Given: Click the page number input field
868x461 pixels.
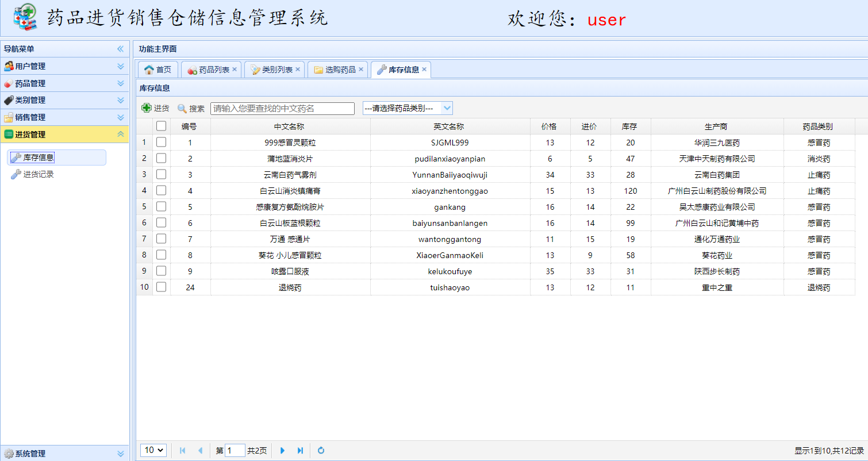Looking at the screenshot, I should (x=235, y=451).
